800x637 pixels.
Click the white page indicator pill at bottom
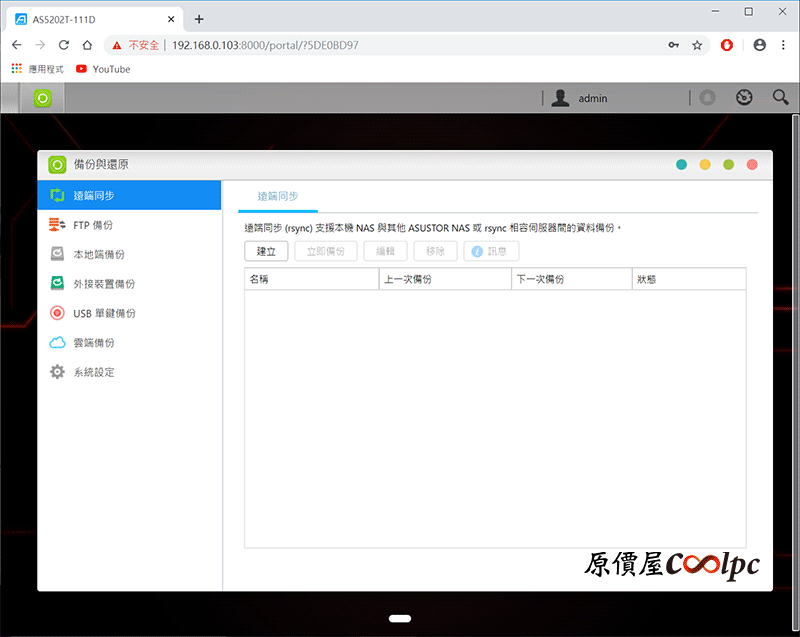(x=400, y=619)
